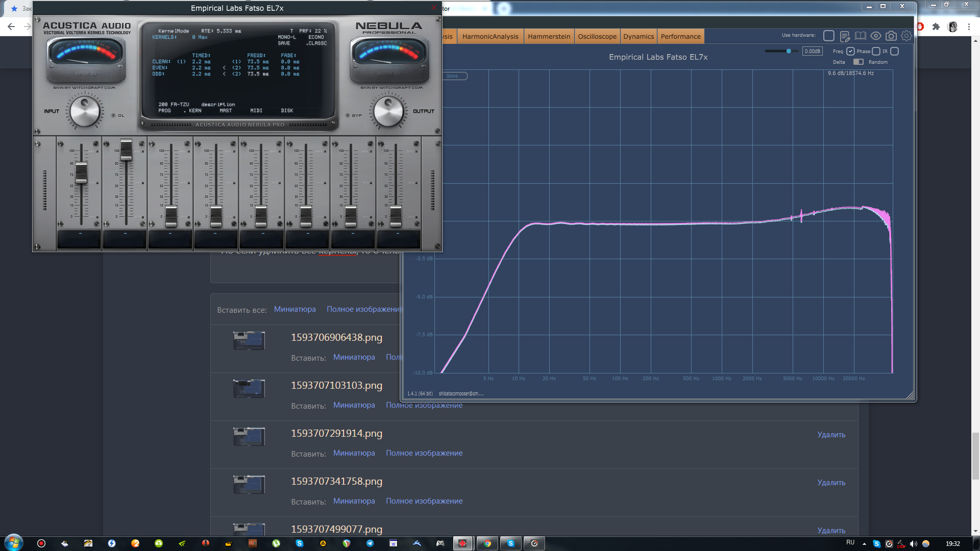Viewport: 980px width, 551px height.
Task: Open the Windows Start orb
Action: click(x=14, y=543)
